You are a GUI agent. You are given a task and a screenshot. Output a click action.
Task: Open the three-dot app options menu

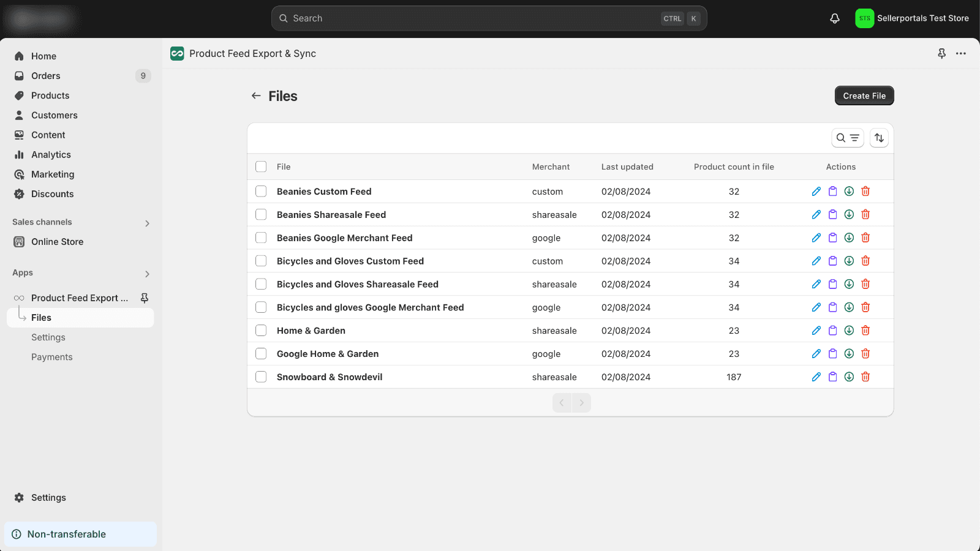click(961, 54)
